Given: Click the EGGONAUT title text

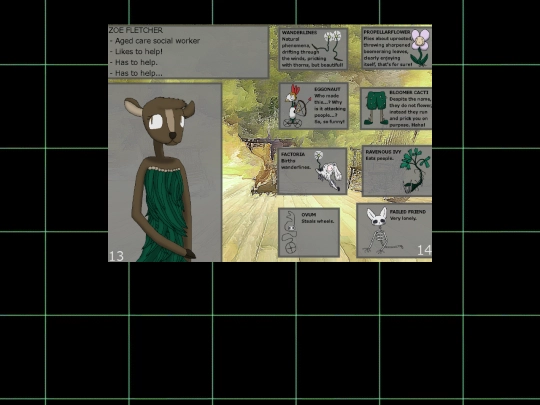Looking at the screenshot, I should click(327, 89).
